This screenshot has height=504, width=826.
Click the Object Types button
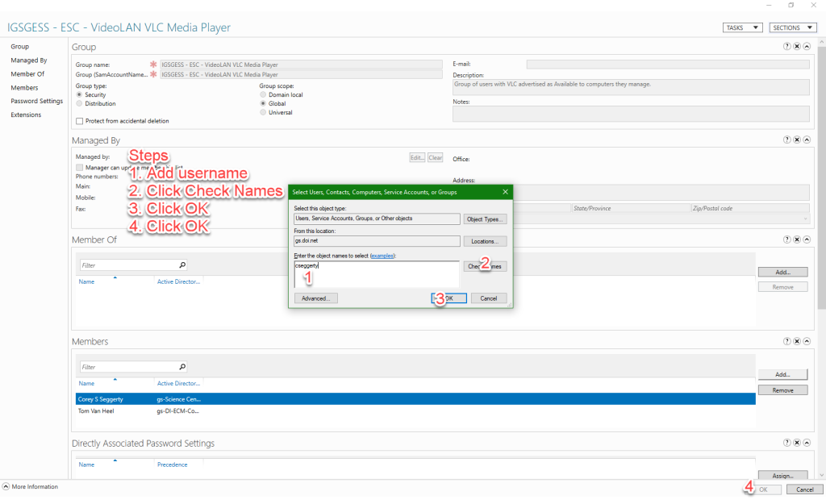[x=485, y=219]
